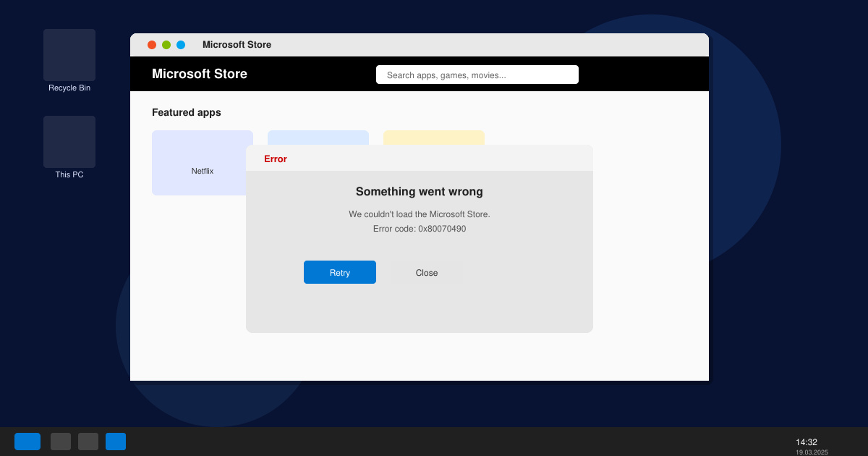Focus the Search apps, games, movies field
Screen dimensions: 868x456
click(477, 75)
